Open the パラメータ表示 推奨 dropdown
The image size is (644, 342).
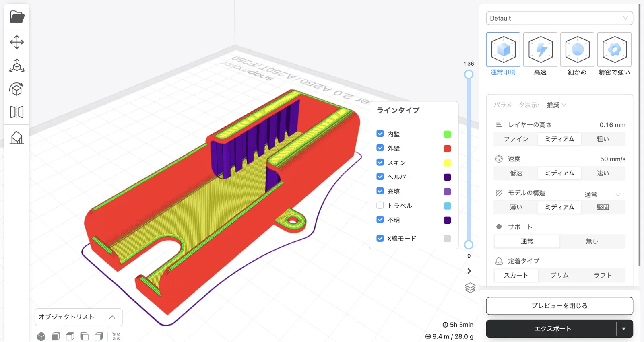(x=556, y=105)
